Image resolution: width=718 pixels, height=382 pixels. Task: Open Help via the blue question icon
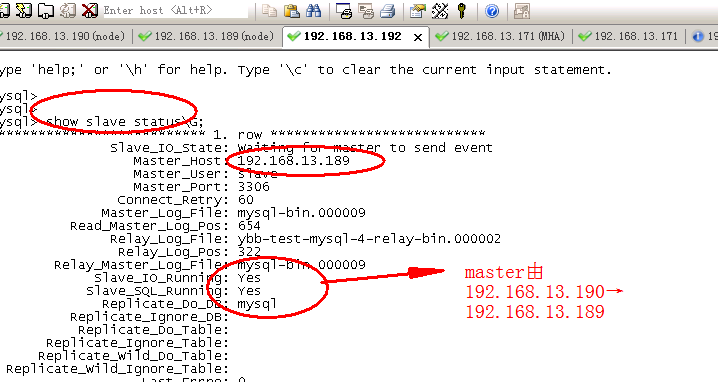click(x=492, y=10)
